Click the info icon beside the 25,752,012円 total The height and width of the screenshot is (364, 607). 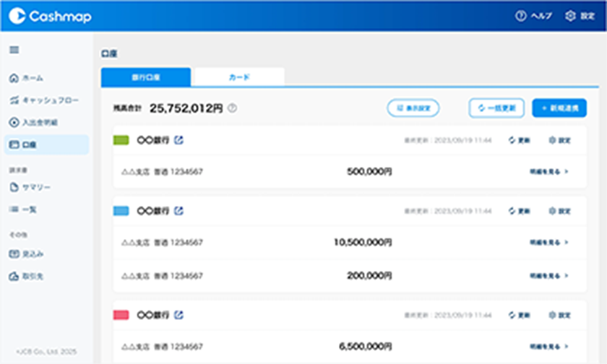(232, 108)
